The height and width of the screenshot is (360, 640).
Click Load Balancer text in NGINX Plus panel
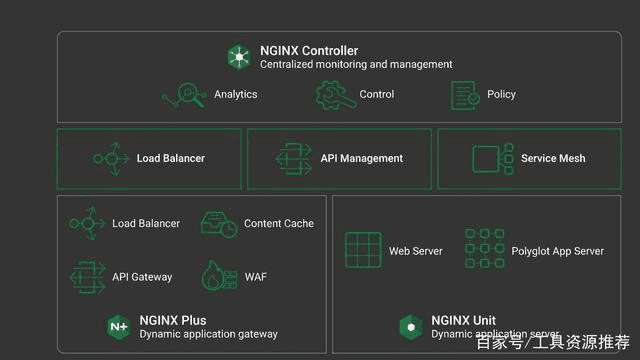(146, 224)
